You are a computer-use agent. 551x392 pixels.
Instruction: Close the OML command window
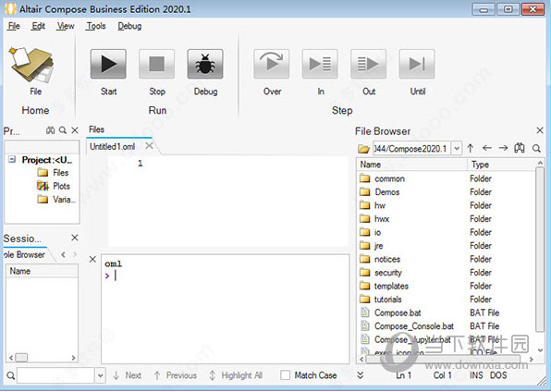pyautogui.click(x=92, y=260)
